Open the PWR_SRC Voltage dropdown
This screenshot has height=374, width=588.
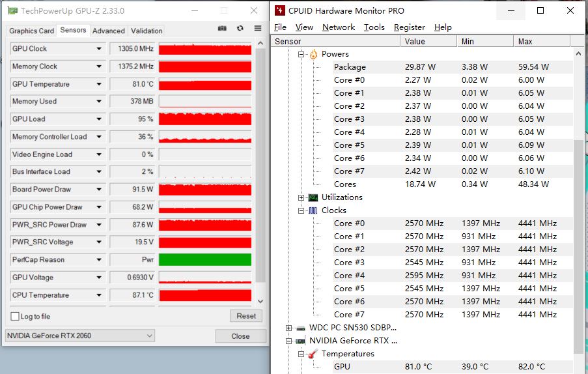point(99,242)
